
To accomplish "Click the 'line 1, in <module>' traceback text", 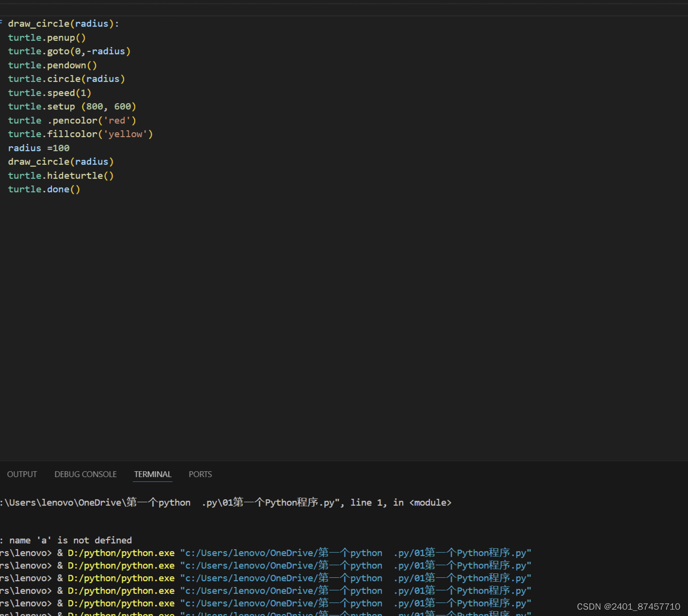I will click(x=401, y=503).
